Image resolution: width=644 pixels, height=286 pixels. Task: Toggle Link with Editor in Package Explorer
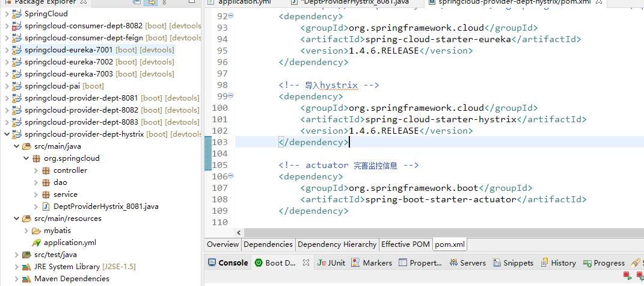pyautogui.click(x=151, y=2)
